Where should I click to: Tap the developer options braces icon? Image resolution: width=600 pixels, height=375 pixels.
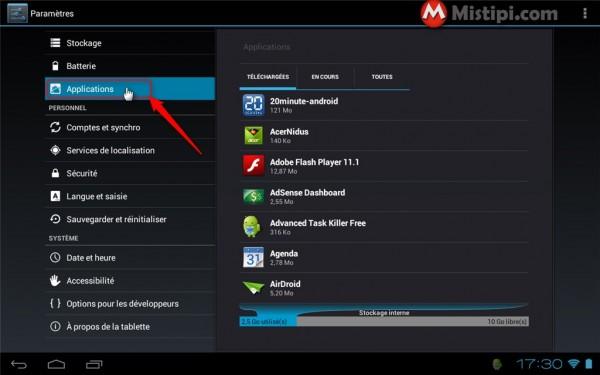[x=55, y=303]
